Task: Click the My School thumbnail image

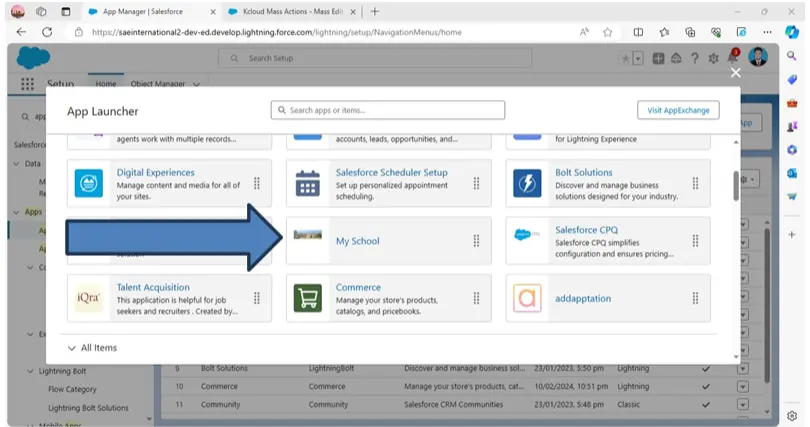Action: [307, 235]
